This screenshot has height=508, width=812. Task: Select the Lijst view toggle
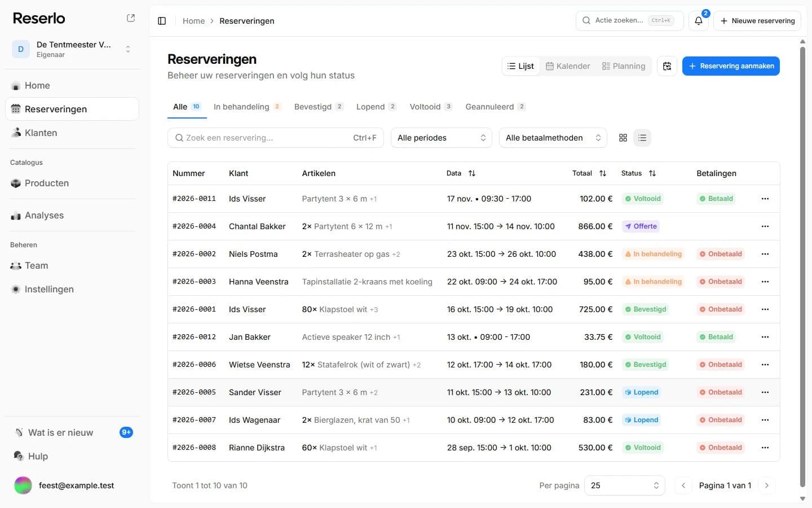tap(520, 66)
